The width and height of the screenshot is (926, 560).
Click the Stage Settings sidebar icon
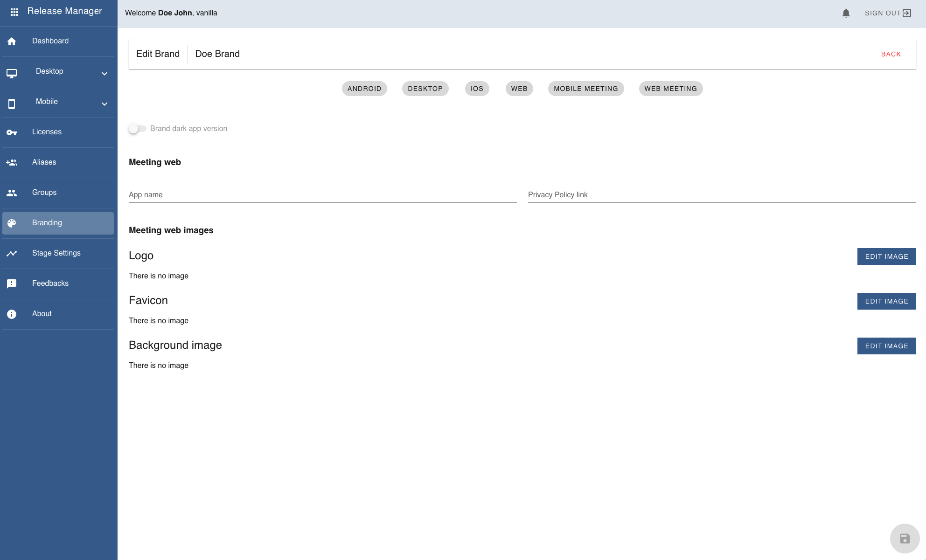[11, 253]
